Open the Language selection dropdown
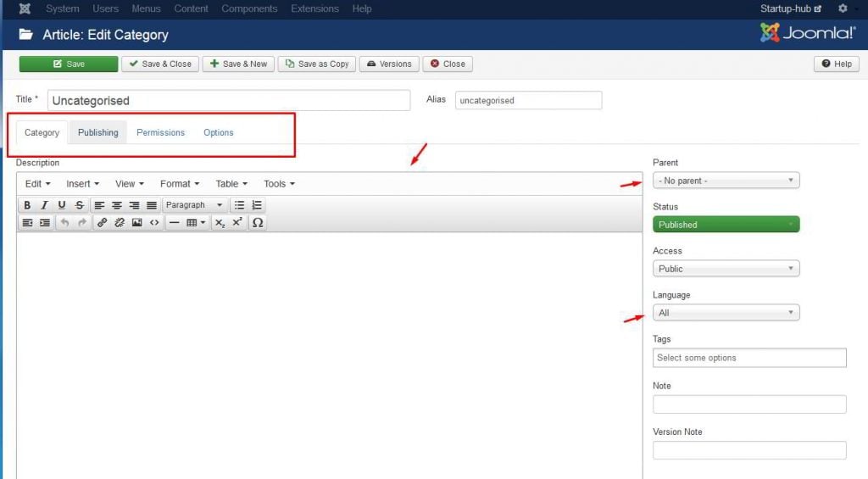 (726, 313)
